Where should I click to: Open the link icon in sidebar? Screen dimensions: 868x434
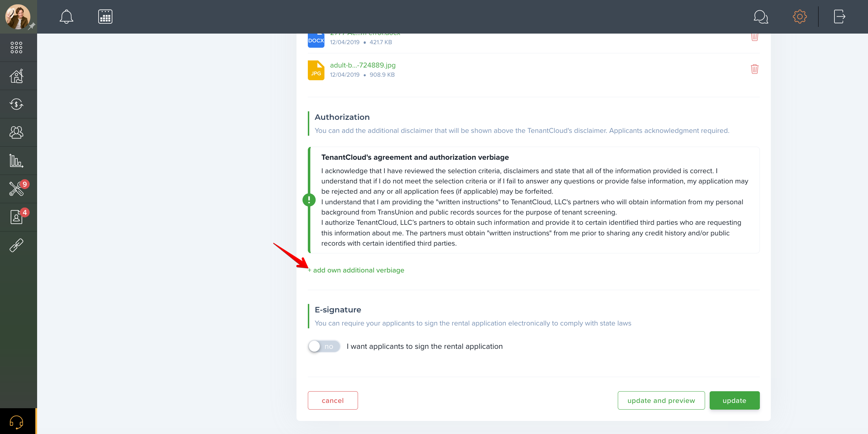(16, 245)
